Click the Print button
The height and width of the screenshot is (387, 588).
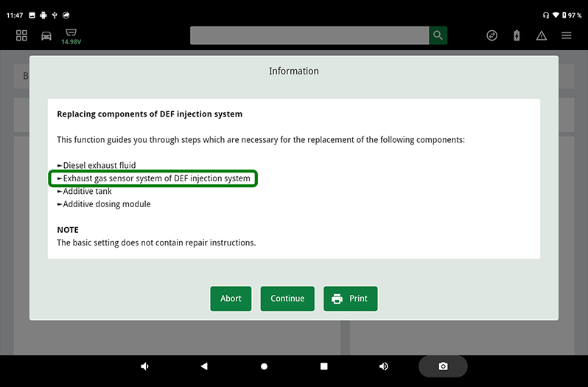(350, 299)
